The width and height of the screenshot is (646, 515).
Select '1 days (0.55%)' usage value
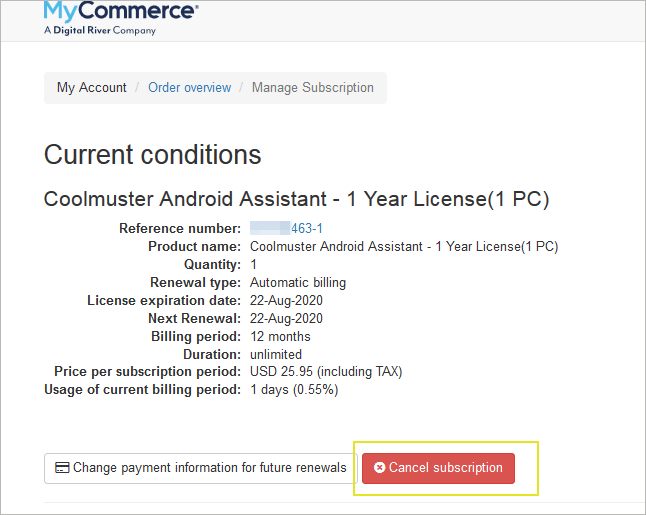tap(294, 390)
